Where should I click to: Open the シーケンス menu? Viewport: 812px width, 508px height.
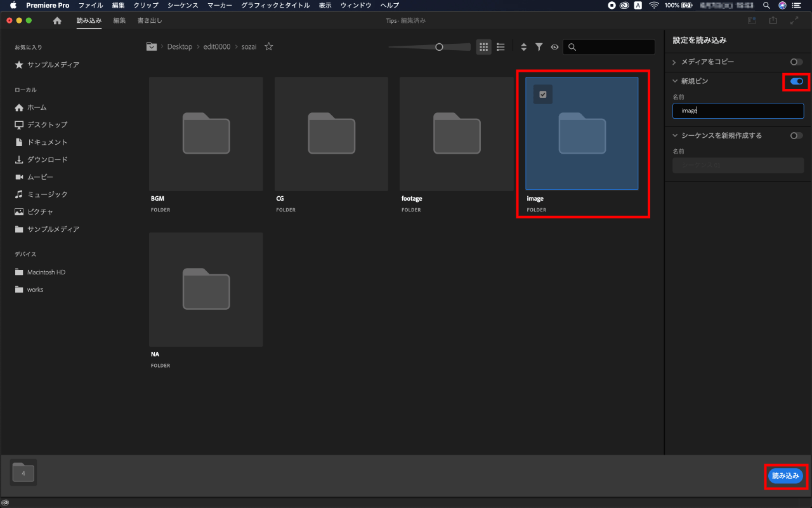point(183,5)
